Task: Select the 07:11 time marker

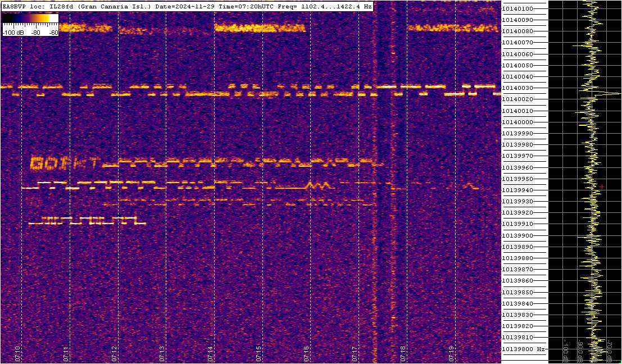Action: click(66, 353)
